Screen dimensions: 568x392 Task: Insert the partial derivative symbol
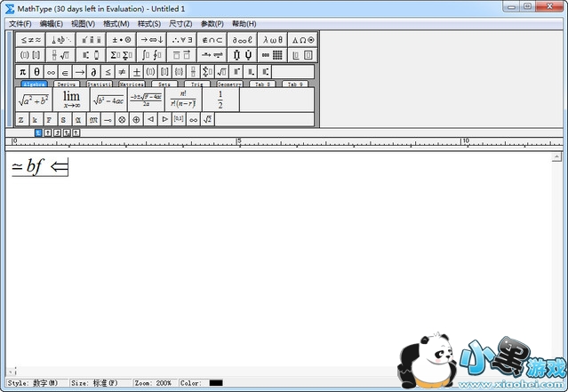93,72
